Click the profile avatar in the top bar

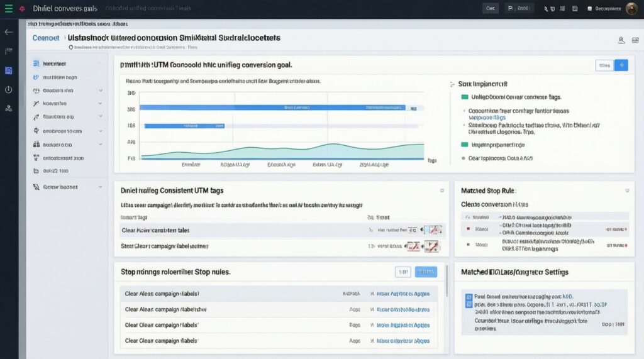tap(631, 9)
